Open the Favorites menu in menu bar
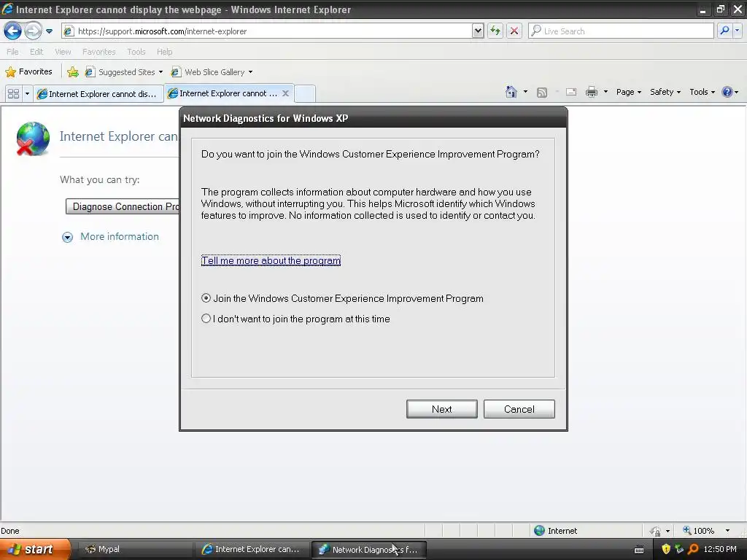This screenshot has height=560, width=747. (x=98, y=52)
